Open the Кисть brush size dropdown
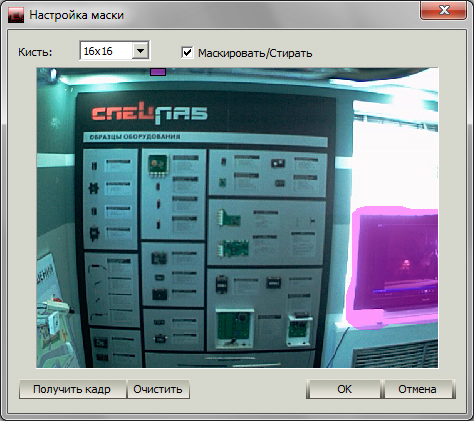This screenshot has height=421, width=474. click(141, 51)
